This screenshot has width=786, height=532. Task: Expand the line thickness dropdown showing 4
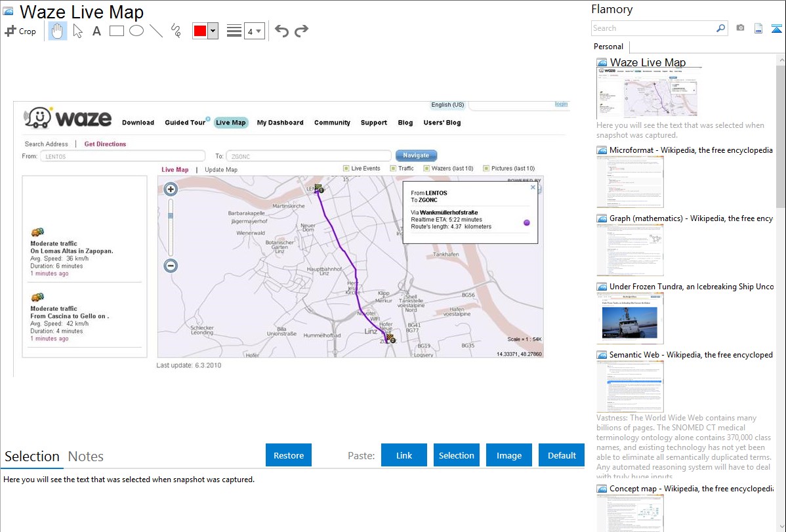255,31
